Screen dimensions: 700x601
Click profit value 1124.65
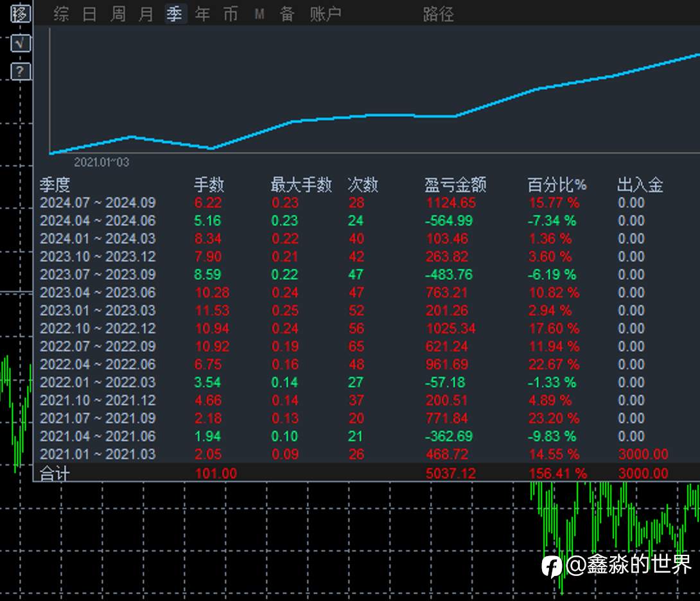[451, 203]
